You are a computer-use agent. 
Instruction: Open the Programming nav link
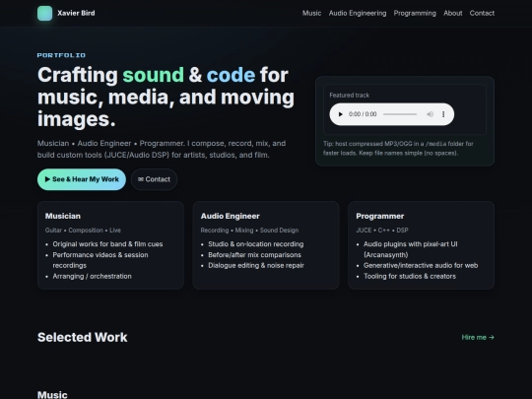[x=415, y=13]
